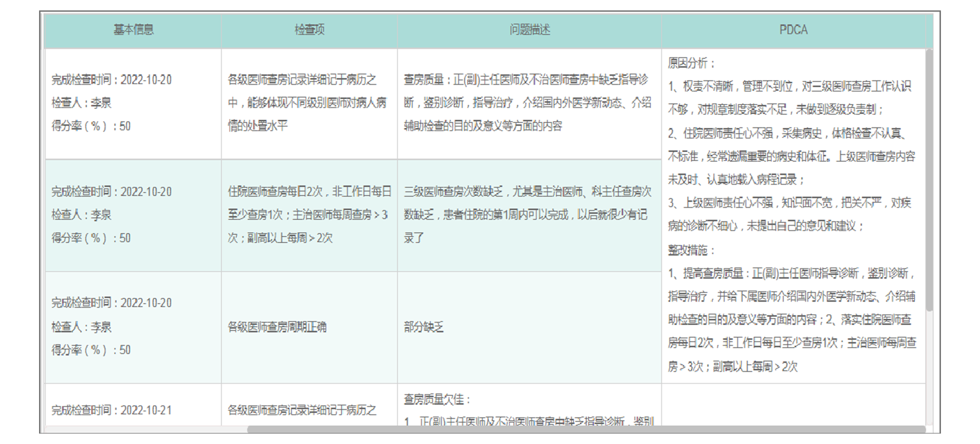Click the 问题描述 column header

coord(530,30)
